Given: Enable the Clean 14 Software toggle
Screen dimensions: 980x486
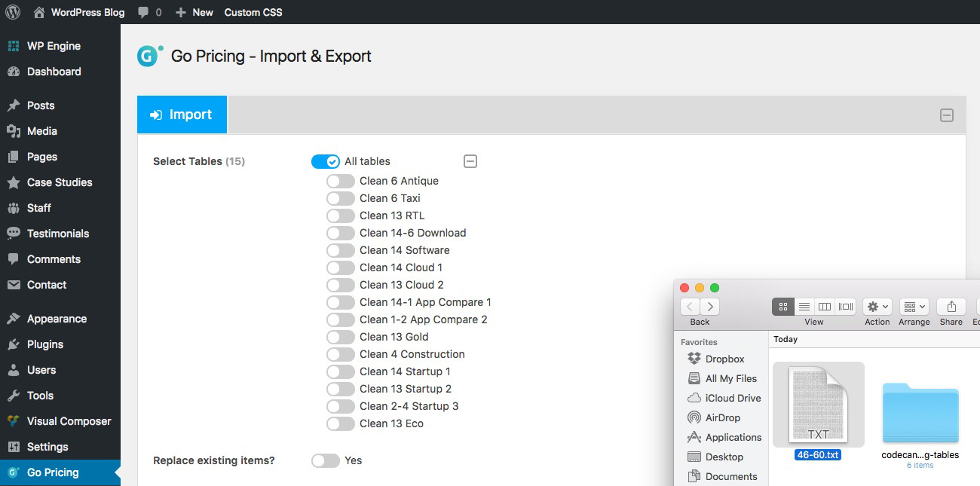Looking at the screenshot, I should click(341, 250).
